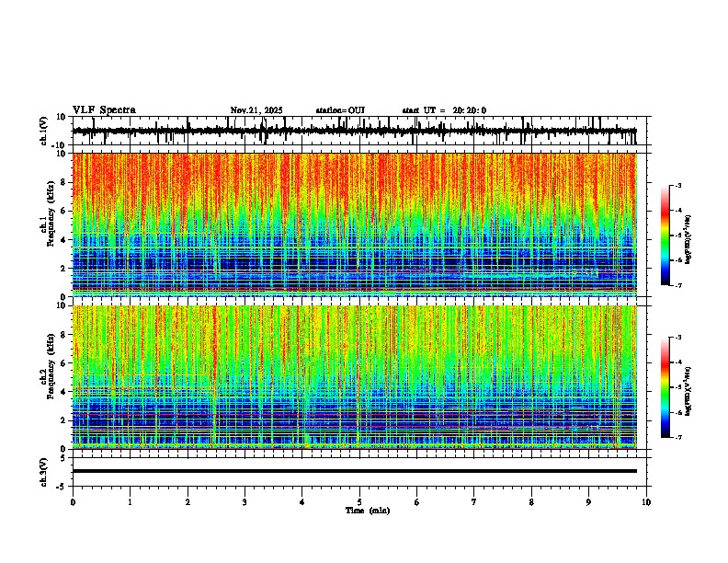Click time axis tick label "2"
The image size is (728, 563).
point(188,502)
